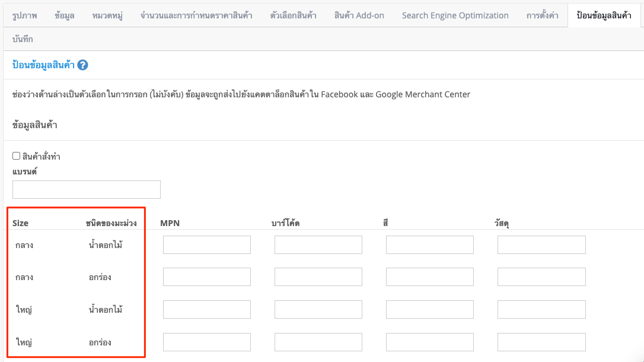This screenshot has height=362, width=644.
Task: Click the บาร์โค้ด column header
Action: [x=285, y=223]
